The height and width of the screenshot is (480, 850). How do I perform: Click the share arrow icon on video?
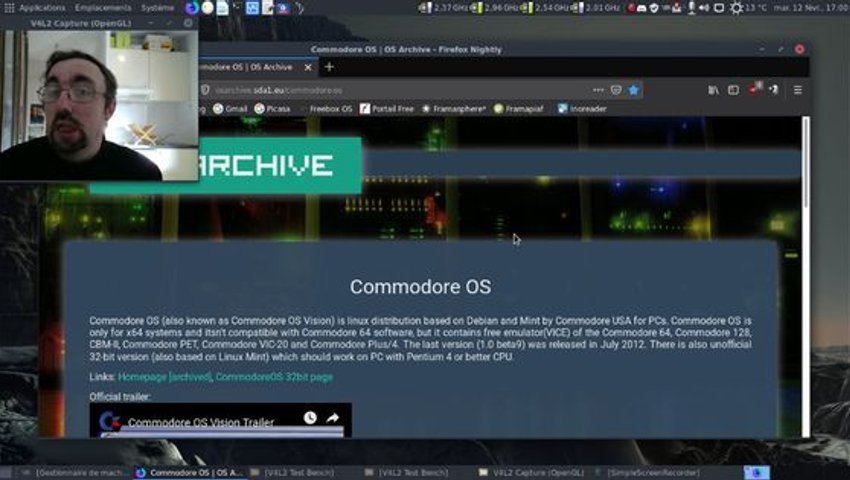coord(332,418)
